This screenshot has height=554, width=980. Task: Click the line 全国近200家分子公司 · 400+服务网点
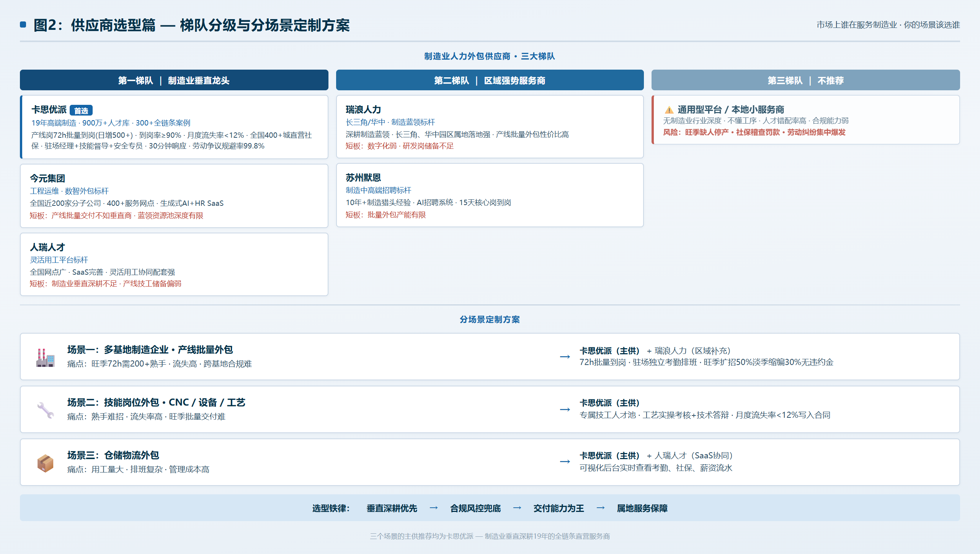click(92, 203)
